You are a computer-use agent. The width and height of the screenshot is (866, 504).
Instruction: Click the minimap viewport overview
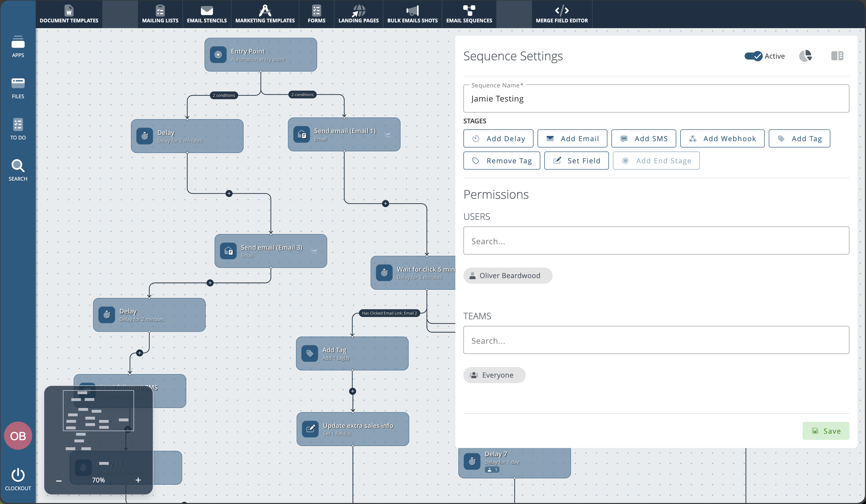[98, 410]
